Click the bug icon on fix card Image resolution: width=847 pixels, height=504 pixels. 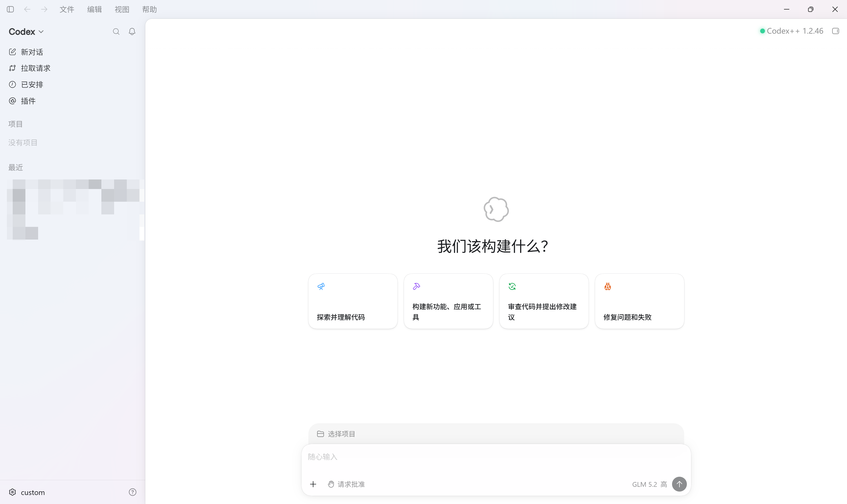point(607,287)
